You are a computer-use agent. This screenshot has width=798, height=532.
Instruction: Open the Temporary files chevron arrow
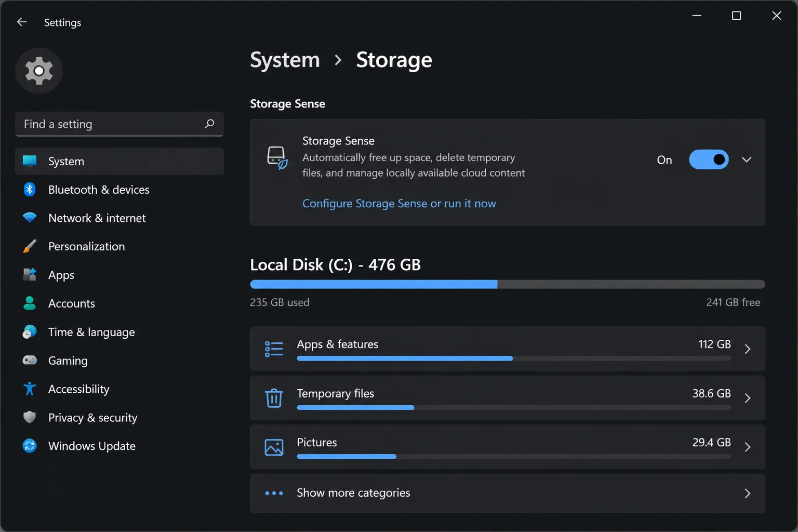(x=748, y=398)
